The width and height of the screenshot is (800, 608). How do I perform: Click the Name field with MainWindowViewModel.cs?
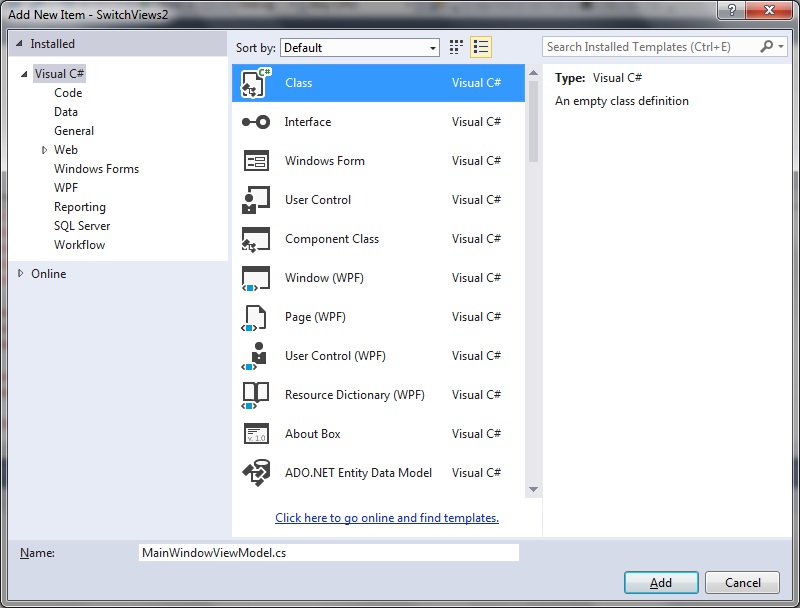pyautogui.click(x=329, y=553)
